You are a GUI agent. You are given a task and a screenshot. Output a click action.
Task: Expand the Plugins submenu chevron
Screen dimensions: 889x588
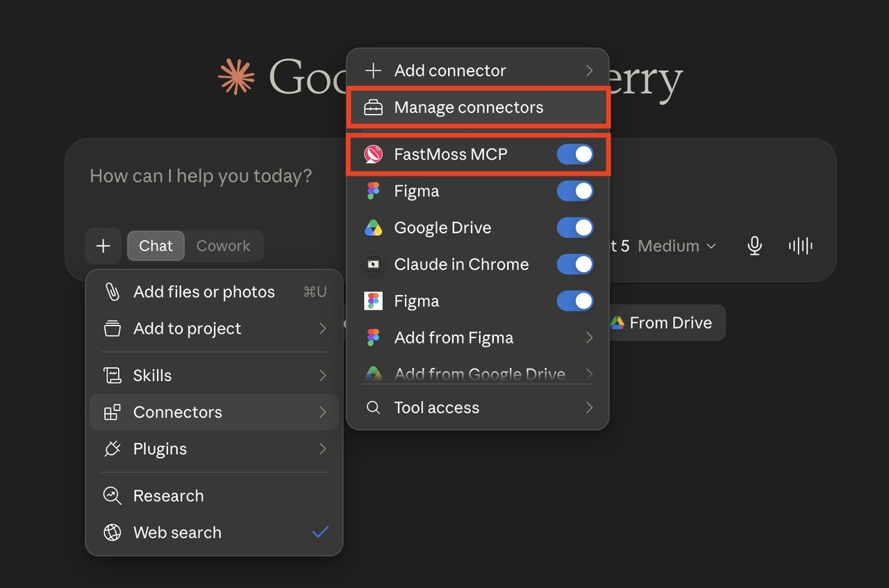tap(322, 449)
